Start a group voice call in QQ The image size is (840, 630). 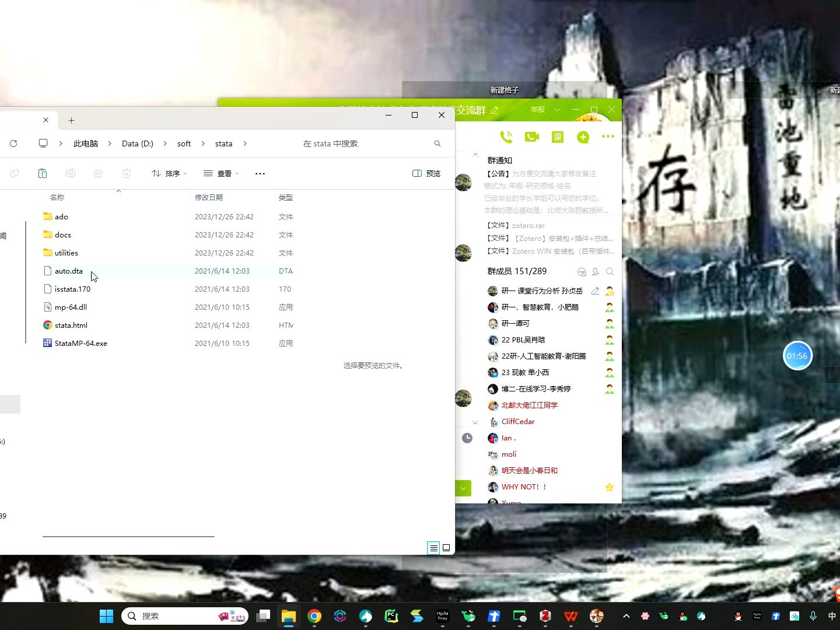pyautogui.click(x=506, y=137)
